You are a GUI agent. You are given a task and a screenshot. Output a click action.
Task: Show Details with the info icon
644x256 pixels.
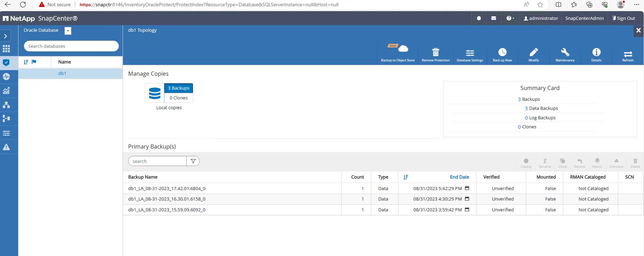pos(596,53)
